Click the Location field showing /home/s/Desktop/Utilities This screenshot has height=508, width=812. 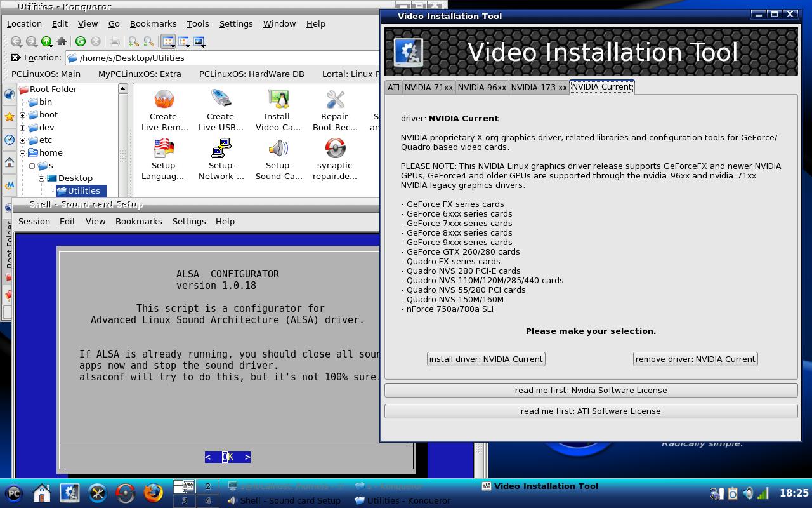coord(222,58)
